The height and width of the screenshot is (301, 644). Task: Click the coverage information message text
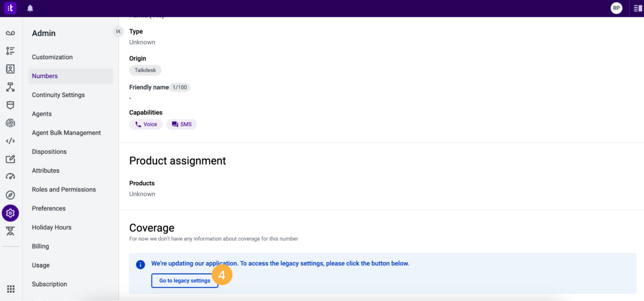214,239
